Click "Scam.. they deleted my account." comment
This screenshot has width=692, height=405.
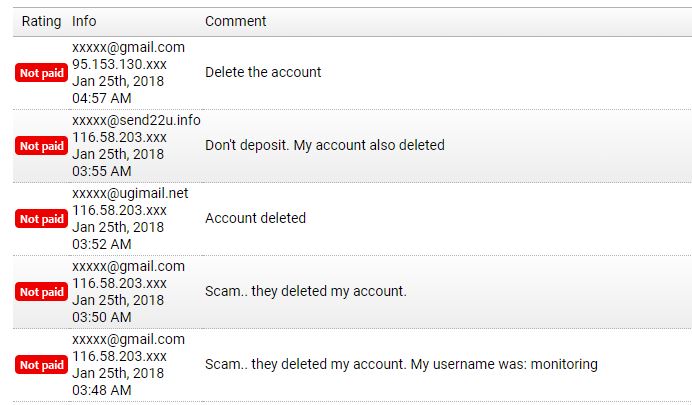tap(305, 291)
